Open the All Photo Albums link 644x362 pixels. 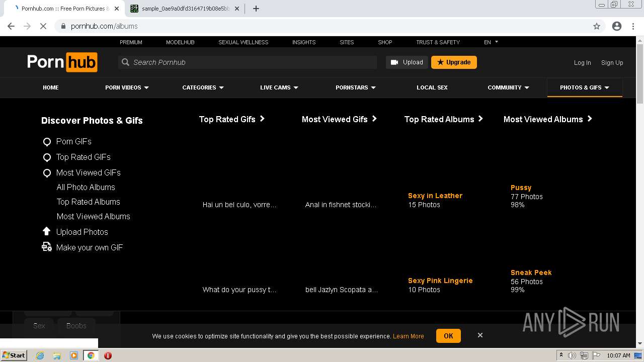click(x=86, y=187)
